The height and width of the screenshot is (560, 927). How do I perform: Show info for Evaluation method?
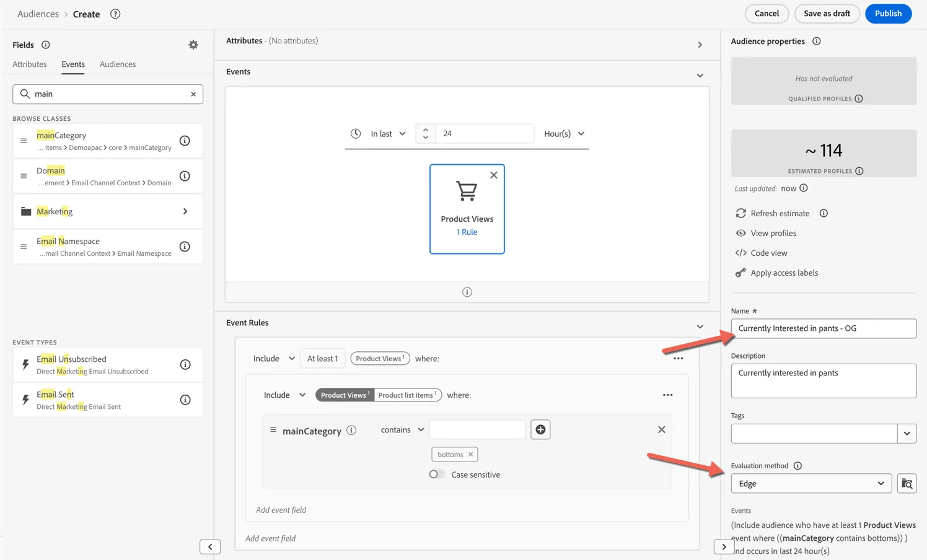[797, 466]
